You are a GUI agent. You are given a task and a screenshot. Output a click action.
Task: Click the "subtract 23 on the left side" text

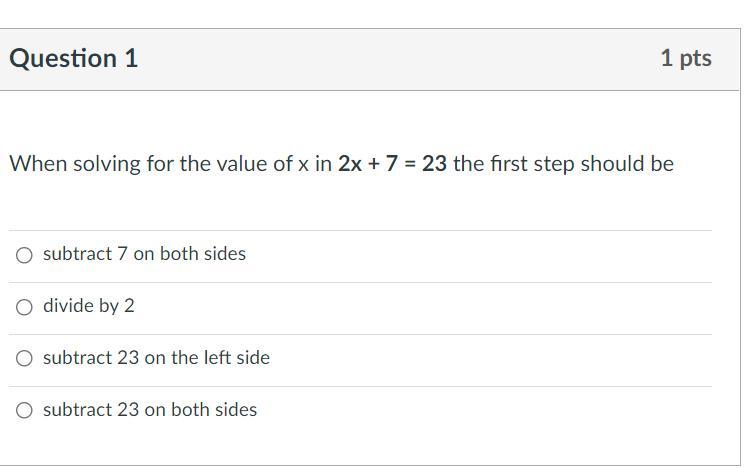pyautogui.click(x=156, y=358)
